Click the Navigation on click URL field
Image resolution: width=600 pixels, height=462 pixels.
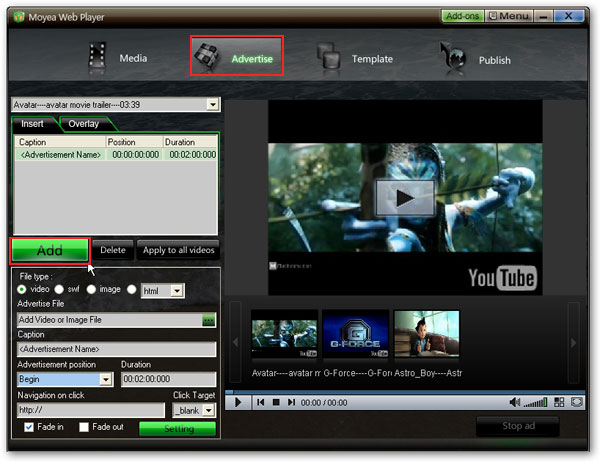(91, 410)
